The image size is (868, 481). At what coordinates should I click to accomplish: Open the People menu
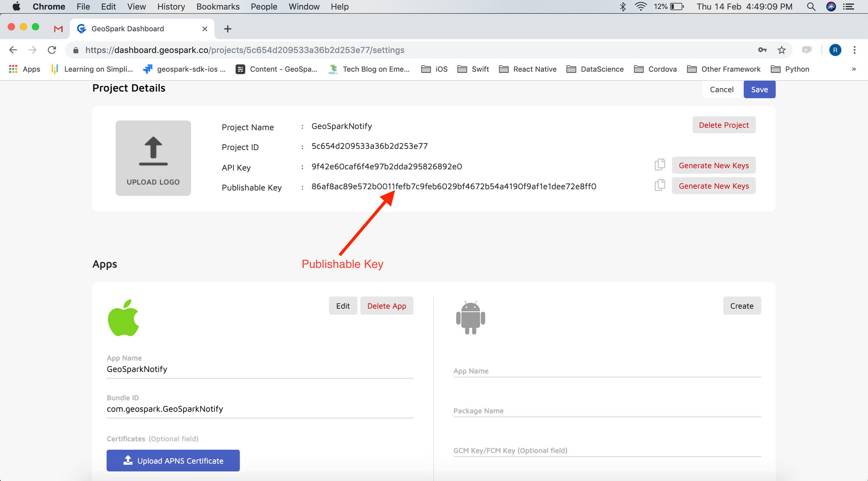pos(264,7)
